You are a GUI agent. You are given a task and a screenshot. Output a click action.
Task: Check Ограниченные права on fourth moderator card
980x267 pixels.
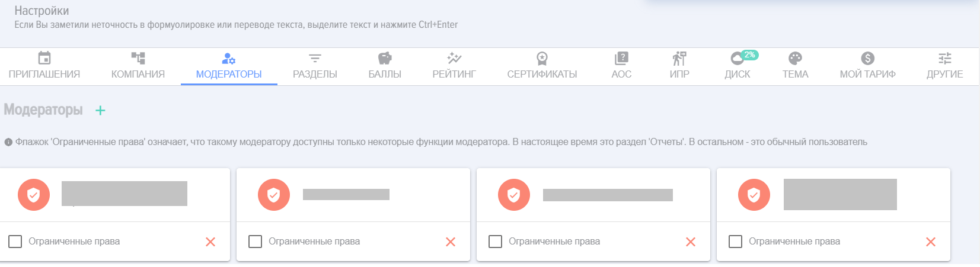[736, 242]
